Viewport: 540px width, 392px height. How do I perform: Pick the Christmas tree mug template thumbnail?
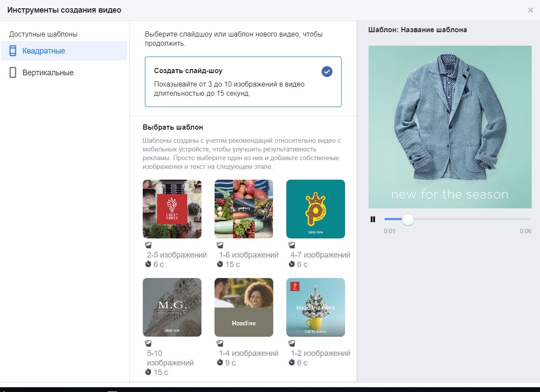pyautogui.click(x=315, y=307)
